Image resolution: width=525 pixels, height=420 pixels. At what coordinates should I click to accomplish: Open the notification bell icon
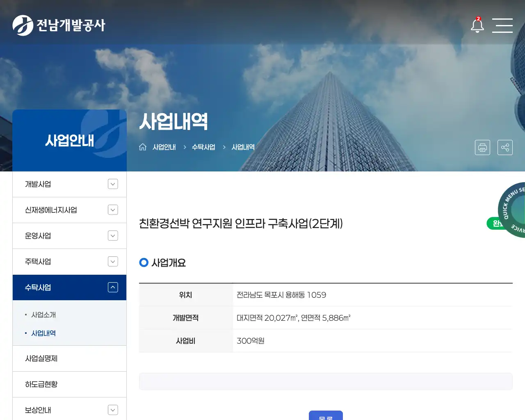[x=477, y=25]
